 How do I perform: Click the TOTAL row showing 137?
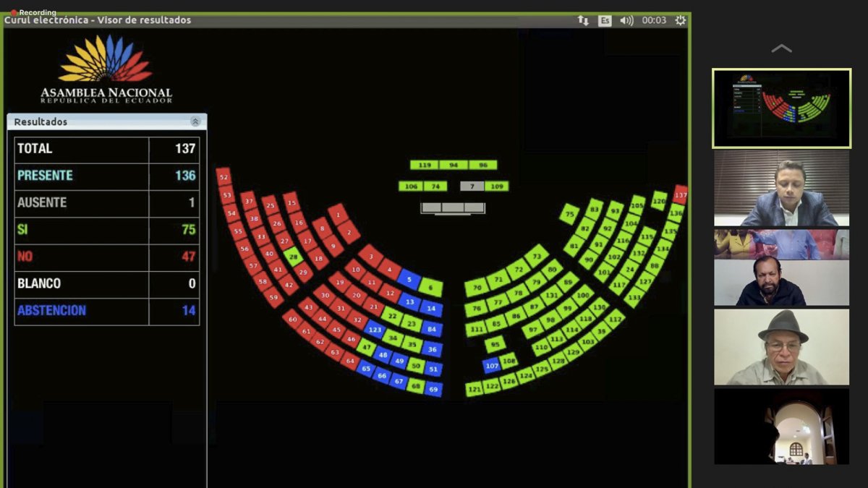click(x=106, y=149)
